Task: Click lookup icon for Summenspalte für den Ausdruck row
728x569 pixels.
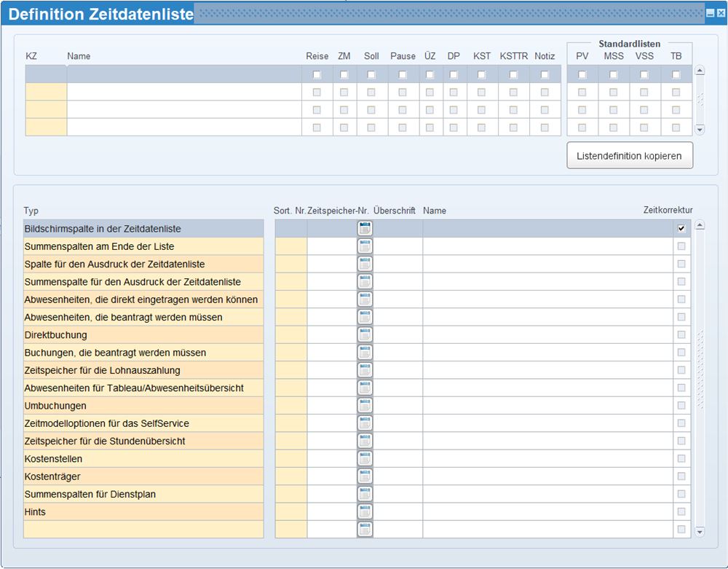Action: [x=365, y=281]
